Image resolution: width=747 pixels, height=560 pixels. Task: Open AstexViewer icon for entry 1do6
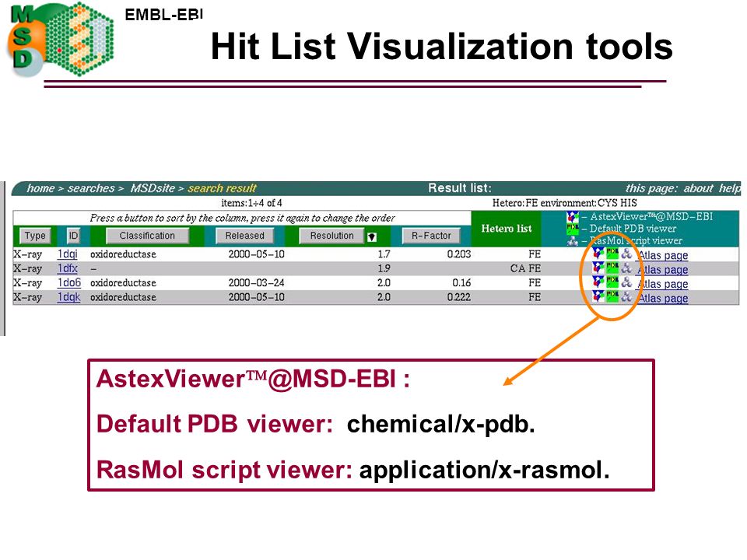click(598, 282)
